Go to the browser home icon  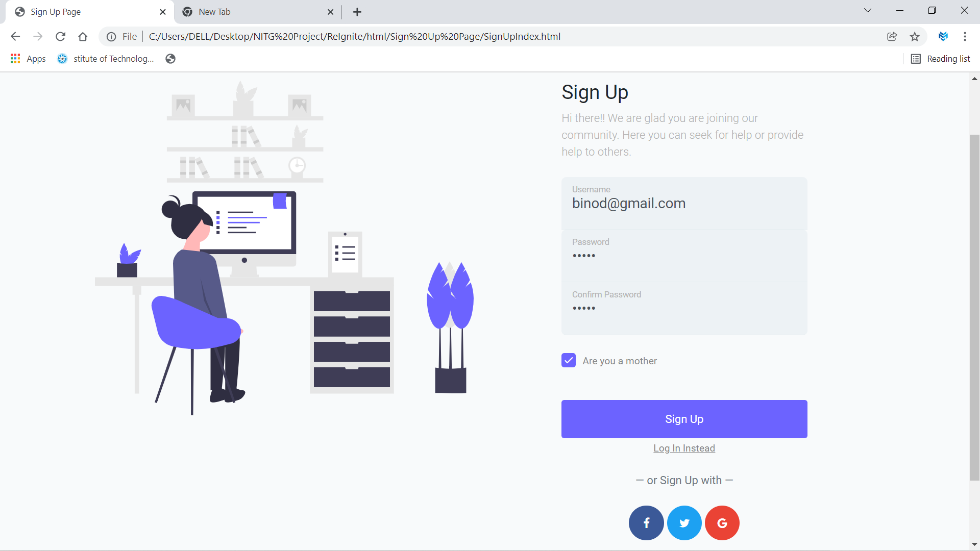[83, 37]
